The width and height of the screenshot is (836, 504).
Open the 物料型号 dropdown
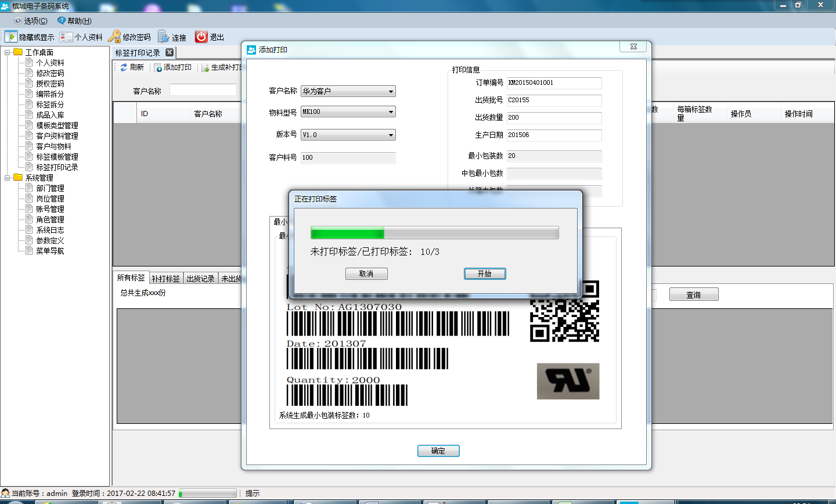391,112
